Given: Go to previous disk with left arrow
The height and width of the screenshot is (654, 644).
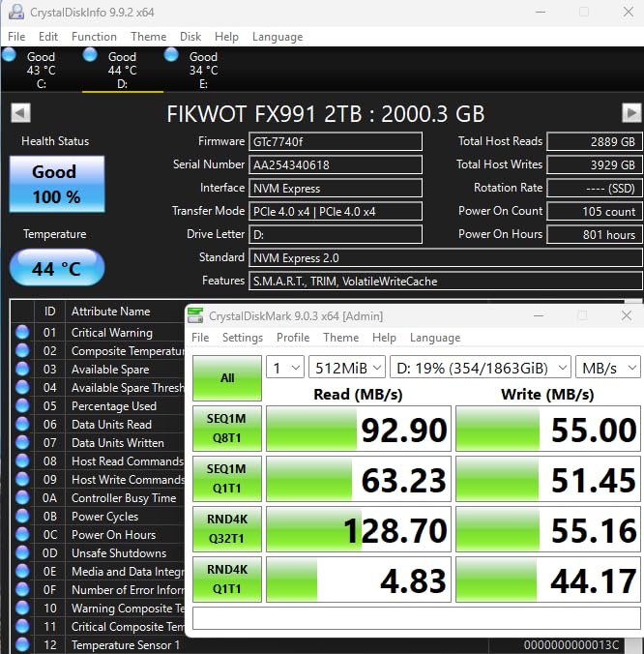Looking at the screenshot, I should coord(20,112).
